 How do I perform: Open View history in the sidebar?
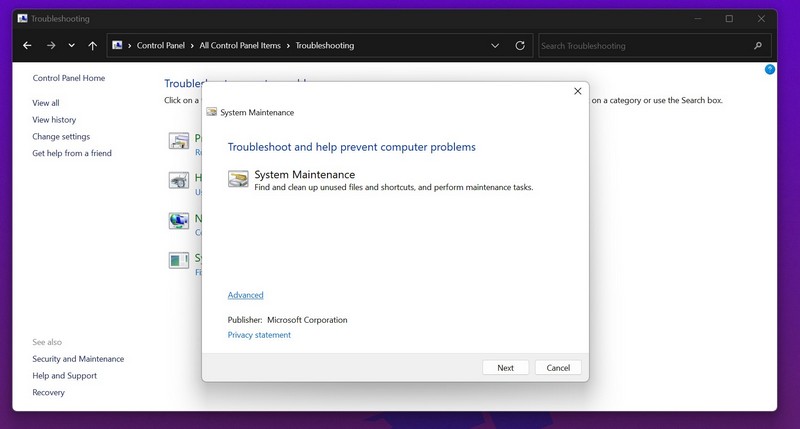tap(54, 120)
